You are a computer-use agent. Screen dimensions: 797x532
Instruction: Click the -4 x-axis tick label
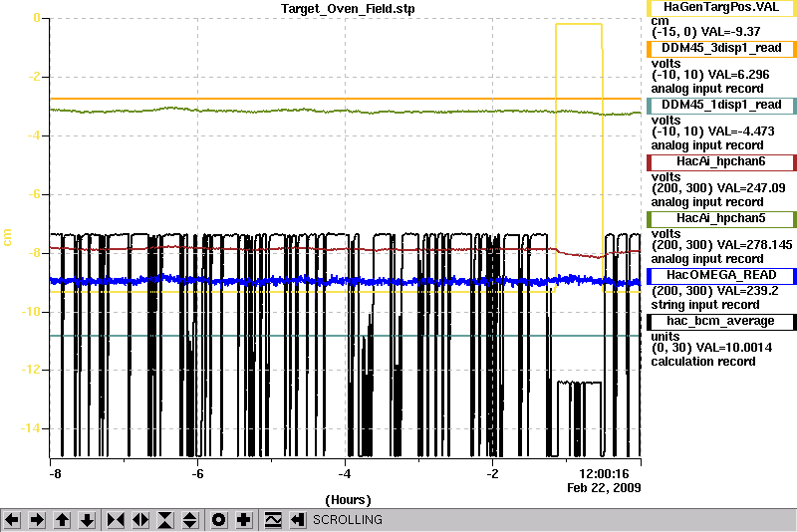(x=345, y=474)
